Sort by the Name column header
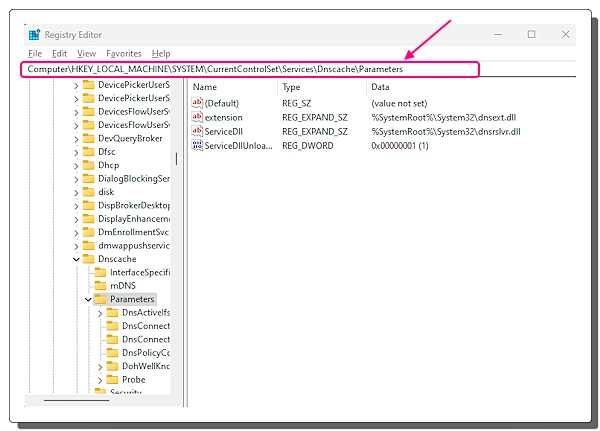Image resolution: width=600 pixels, height=431 pixels. [205, 87]
